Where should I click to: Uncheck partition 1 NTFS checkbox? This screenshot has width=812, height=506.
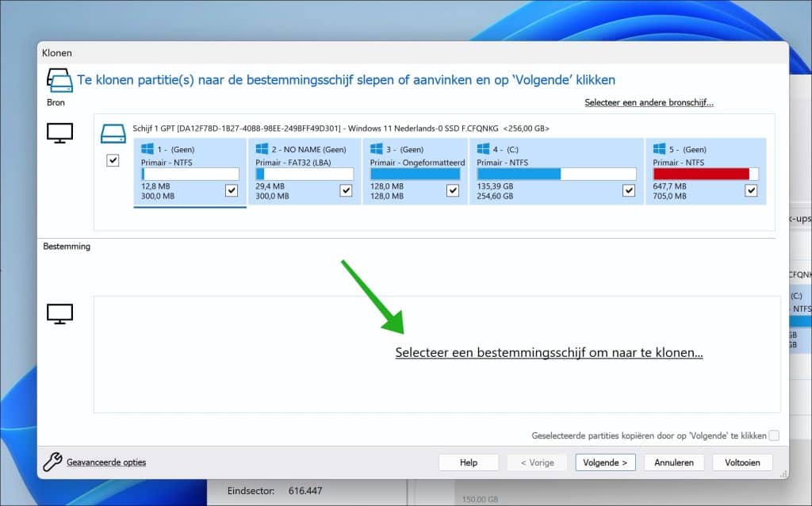click(x=232, y=190)
